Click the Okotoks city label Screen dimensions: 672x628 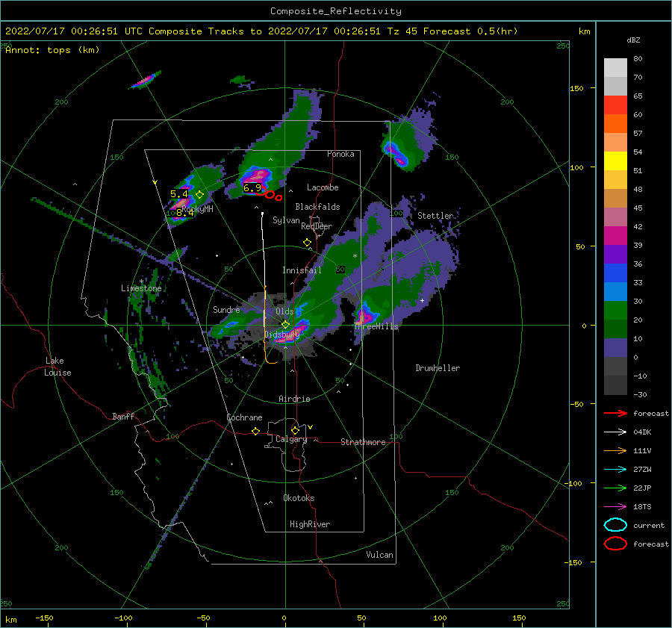coord(299,498)
